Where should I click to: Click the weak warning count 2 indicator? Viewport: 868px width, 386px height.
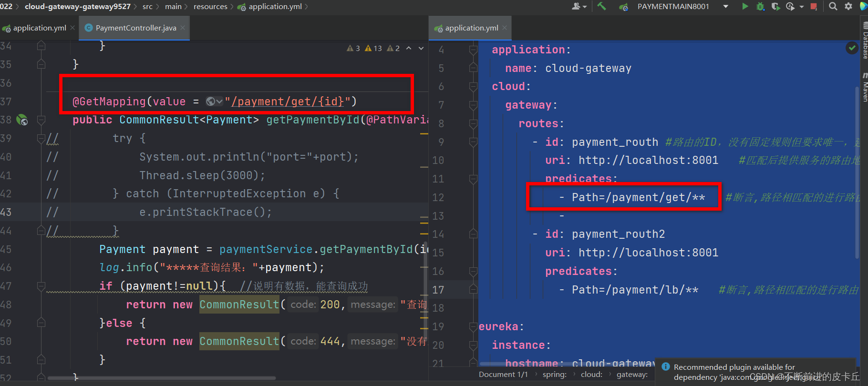[393, 48]
